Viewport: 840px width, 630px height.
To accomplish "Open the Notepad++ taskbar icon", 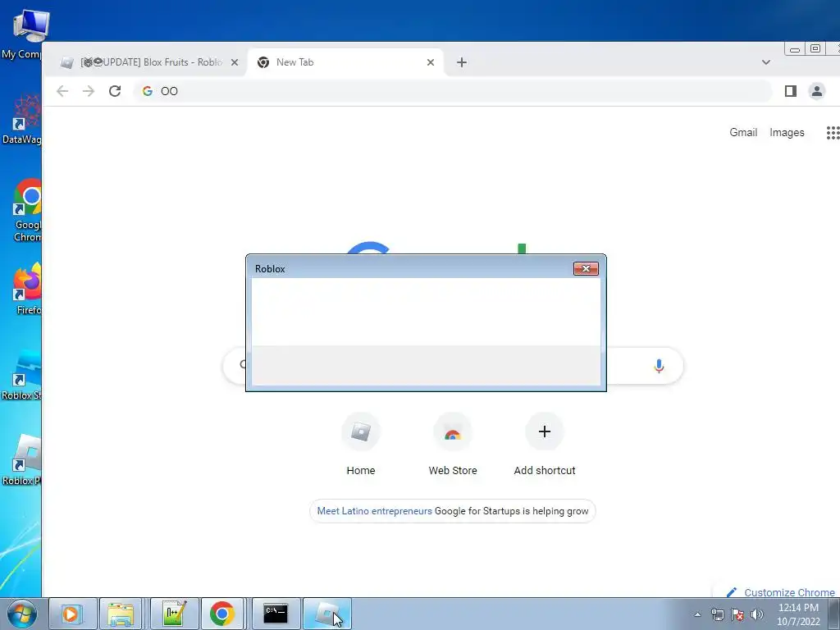I will [175, 614].
